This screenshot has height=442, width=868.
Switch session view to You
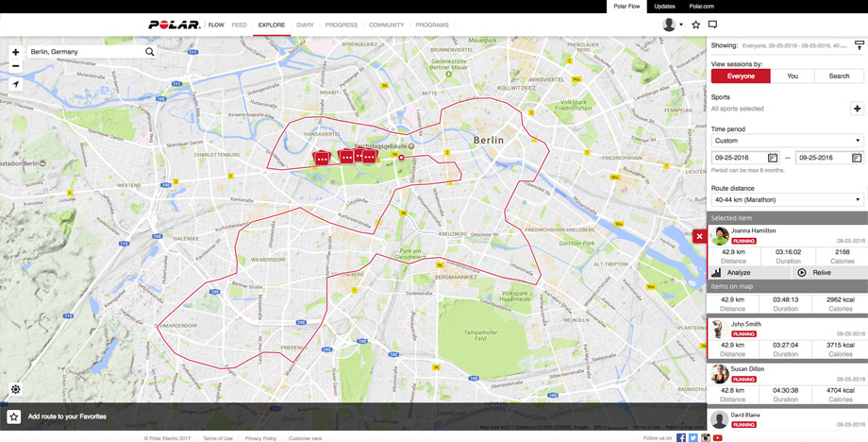(792, 76)
